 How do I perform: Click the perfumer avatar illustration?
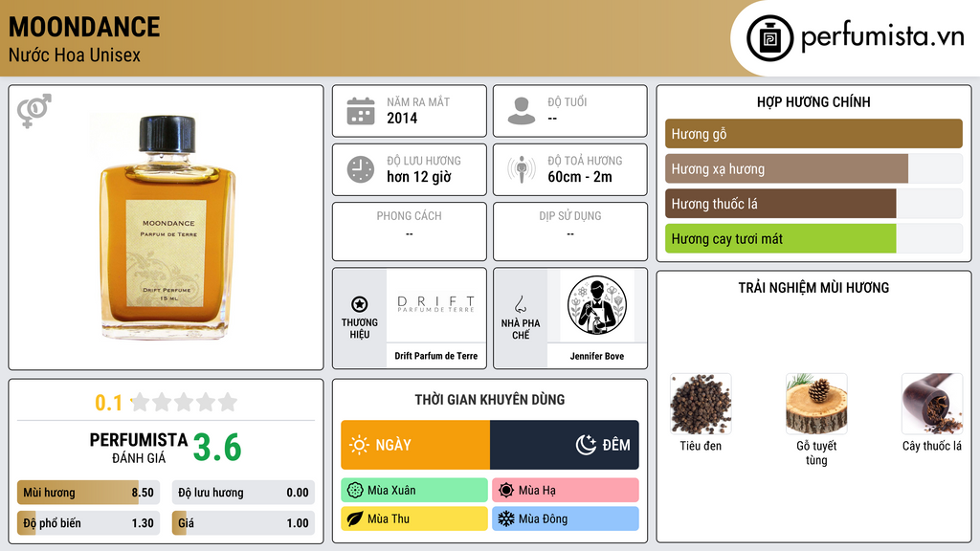pos(597,305)
